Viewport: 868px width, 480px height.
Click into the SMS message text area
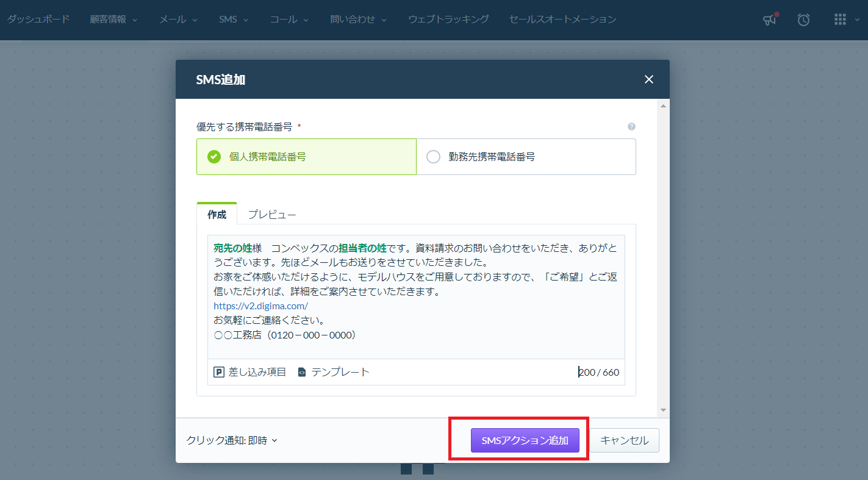coord(416,296)
